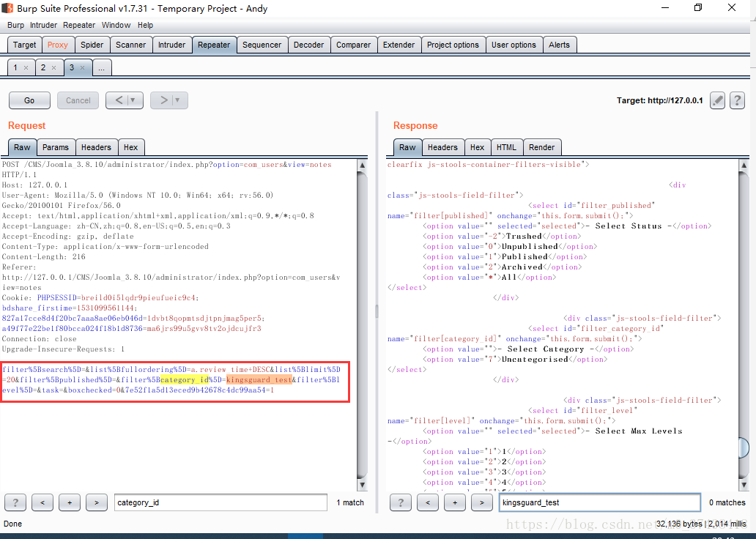Go back to previous request in history
Screen dimensions: 756x539
click(119, 100)
